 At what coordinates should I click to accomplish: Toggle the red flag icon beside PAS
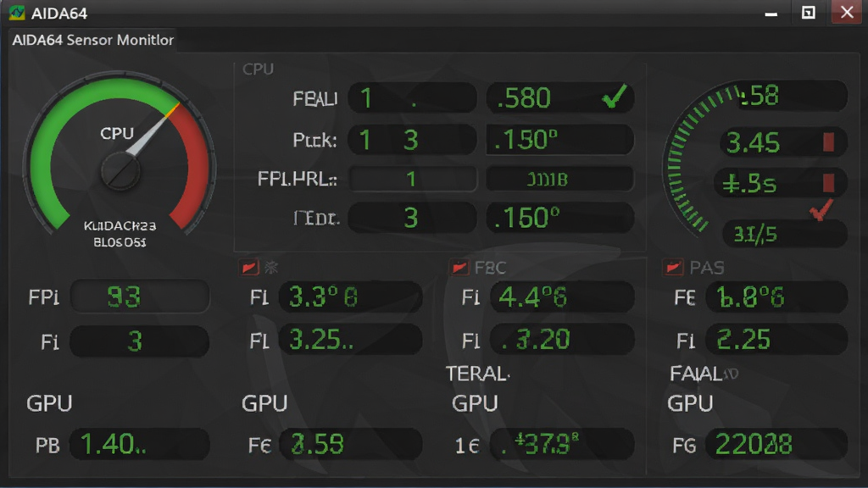pos(673,268)
